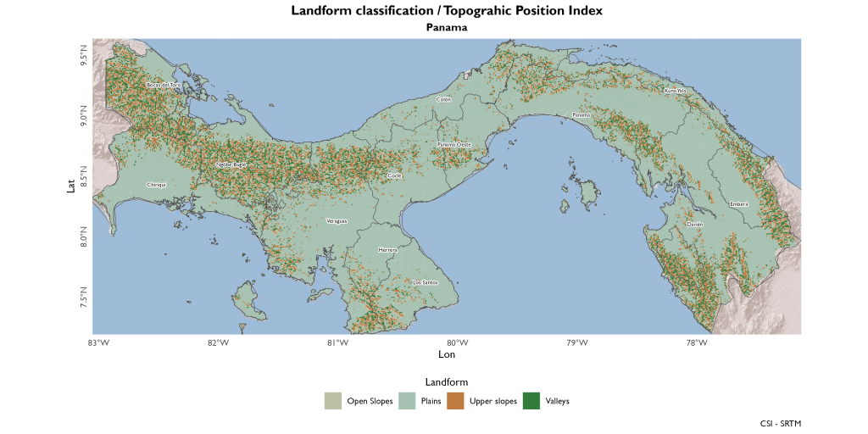Select the Los Santos province label
This screenshot has width=868, height=434.
pyautogui.click(x=425, y=281)
